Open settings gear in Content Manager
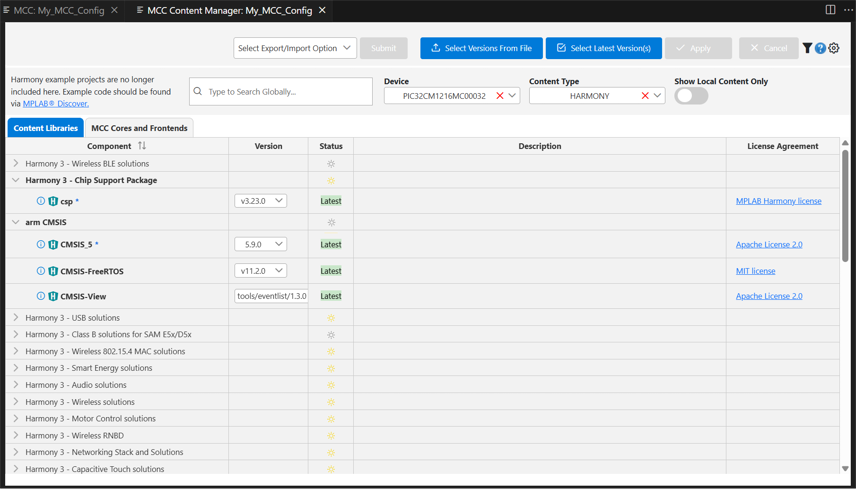 coord(834,48)
